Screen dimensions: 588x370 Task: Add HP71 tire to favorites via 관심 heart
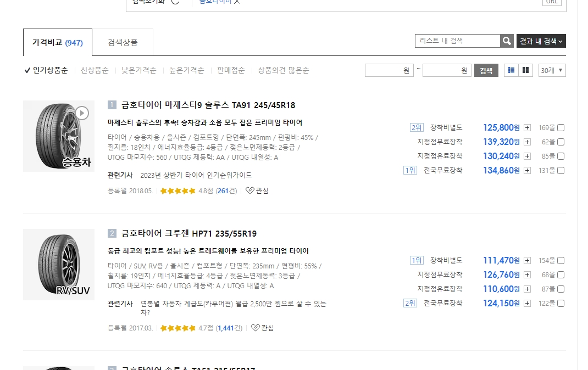[262, 328]
